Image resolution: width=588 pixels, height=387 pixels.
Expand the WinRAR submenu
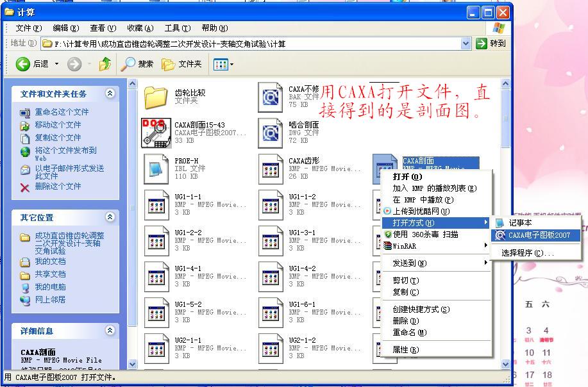tap(436, 246)
